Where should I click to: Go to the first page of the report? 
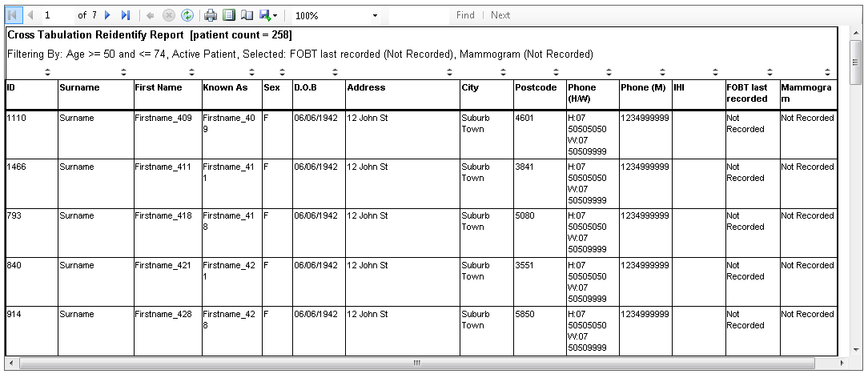tap(13, 15)
